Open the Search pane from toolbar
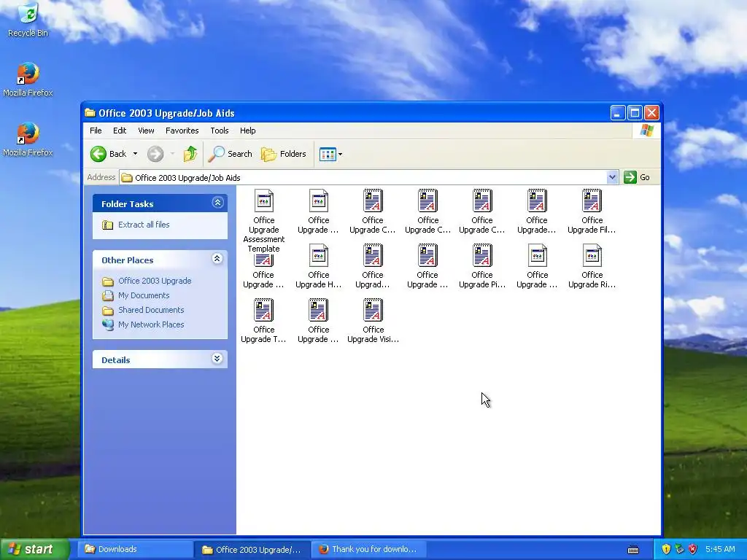Viewport: 747px width, 560px height. click(x=230, y=154)
